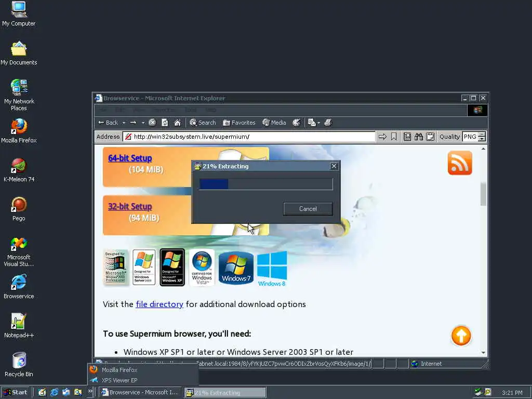Click the 64-bit Setup download link
The height and width of the screenshot is (399, 532).
pyautogui.click(x=130, y=158)
